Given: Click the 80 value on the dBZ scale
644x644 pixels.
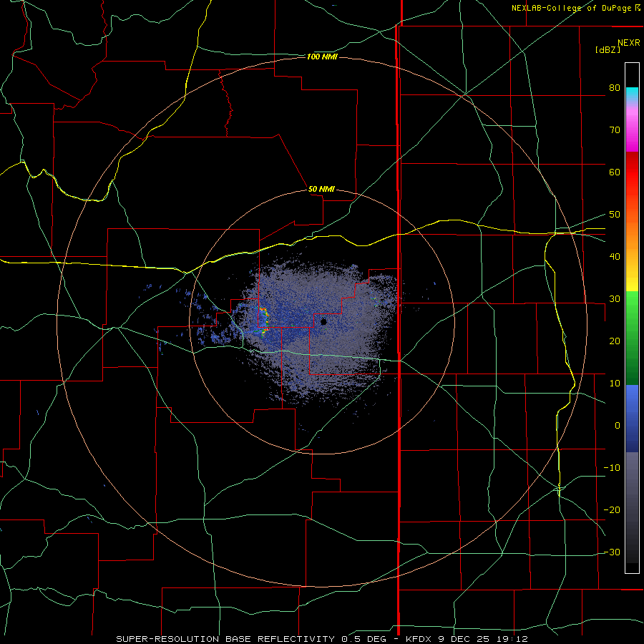Looking at the screenshot, I should click(615, 88).
